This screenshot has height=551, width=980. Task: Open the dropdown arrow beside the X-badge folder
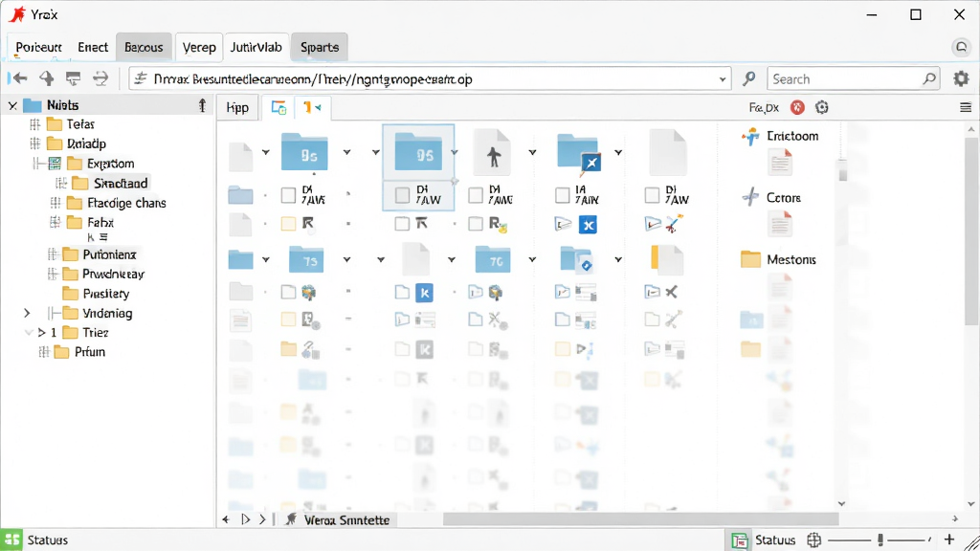(x=618, y=152)
